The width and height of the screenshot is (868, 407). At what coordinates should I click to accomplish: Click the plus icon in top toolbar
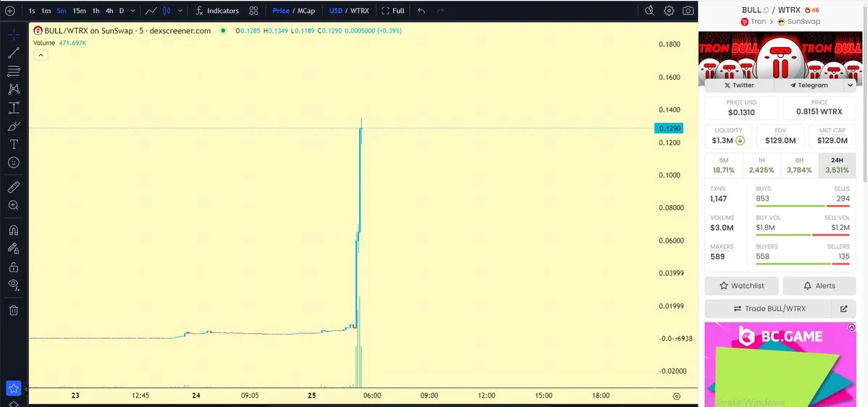coord(9,11)
